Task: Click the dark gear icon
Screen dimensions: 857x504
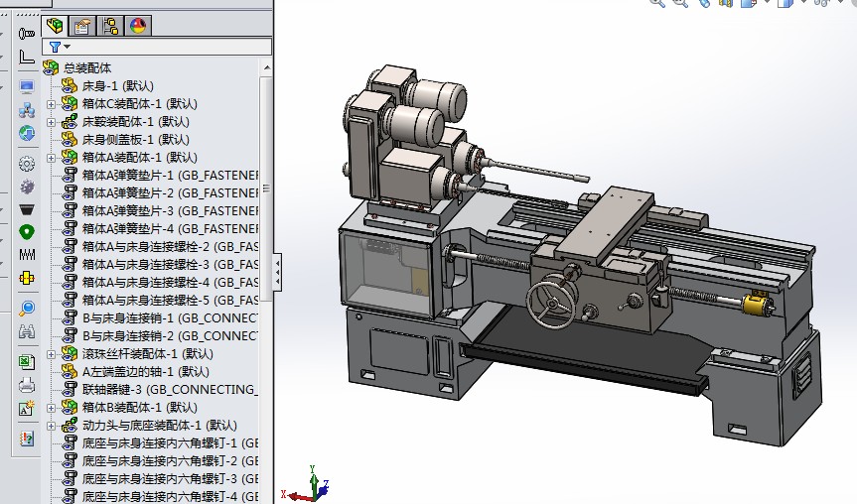Action: (x=26, y=187)
